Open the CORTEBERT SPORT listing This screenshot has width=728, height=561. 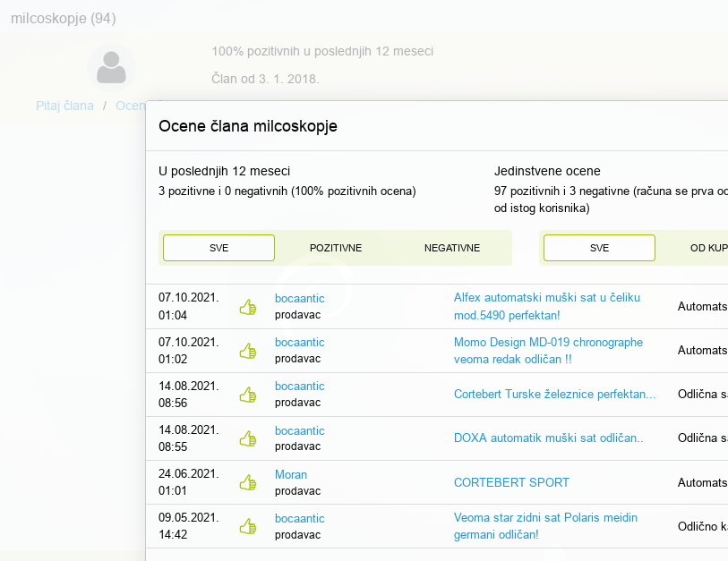[x=511, y=482]
